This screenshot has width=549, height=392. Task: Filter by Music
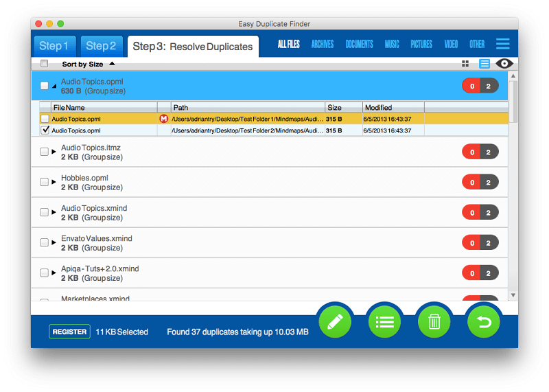coord(392,44)
